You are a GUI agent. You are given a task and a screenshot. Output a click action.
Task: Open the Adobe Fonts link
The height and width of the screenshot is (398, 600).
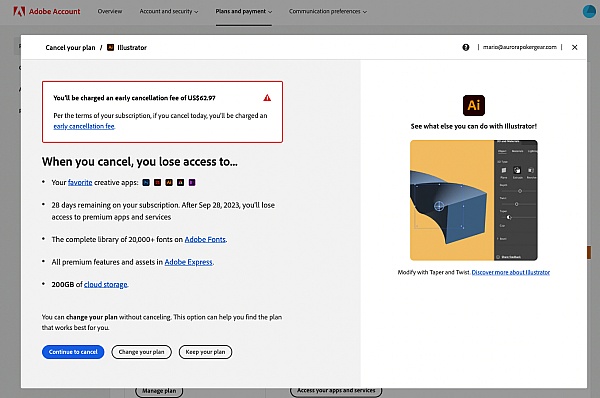(x=205, y=240)
